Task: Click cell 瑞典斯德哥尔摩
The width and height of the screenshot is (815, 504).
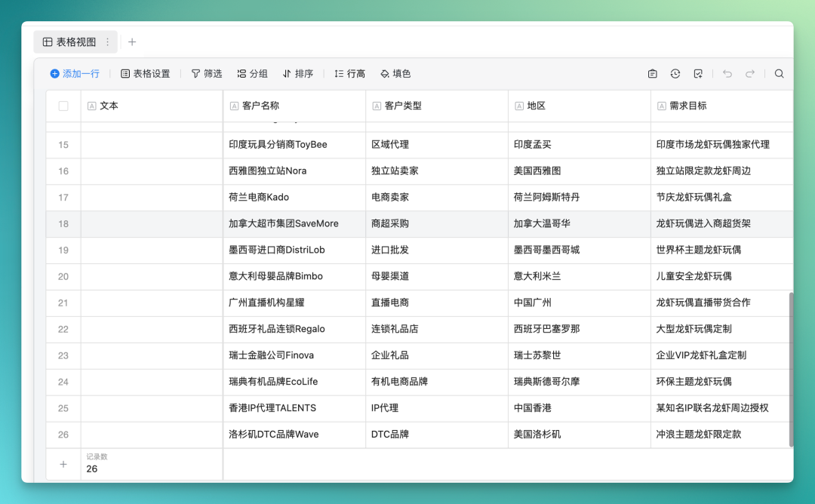Action: click(x=579, y=382)
